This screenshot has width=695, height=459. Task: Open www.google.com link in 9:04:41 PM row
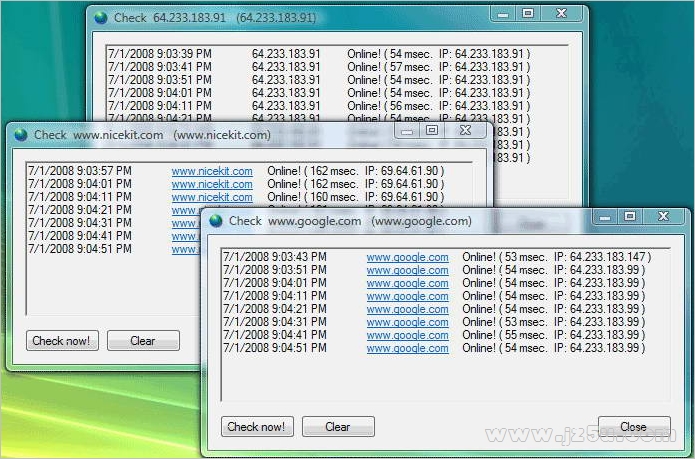407,335
